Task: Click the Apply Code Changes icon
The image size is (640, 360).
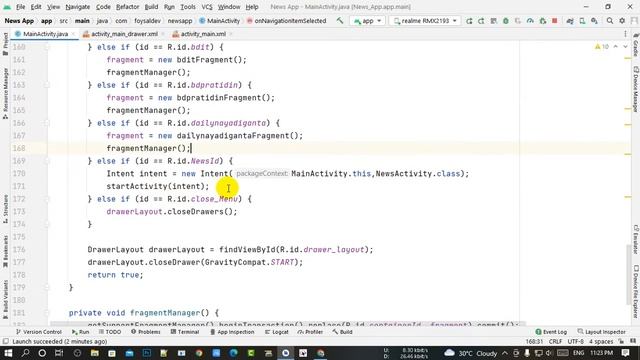Action: click(481, 20)
